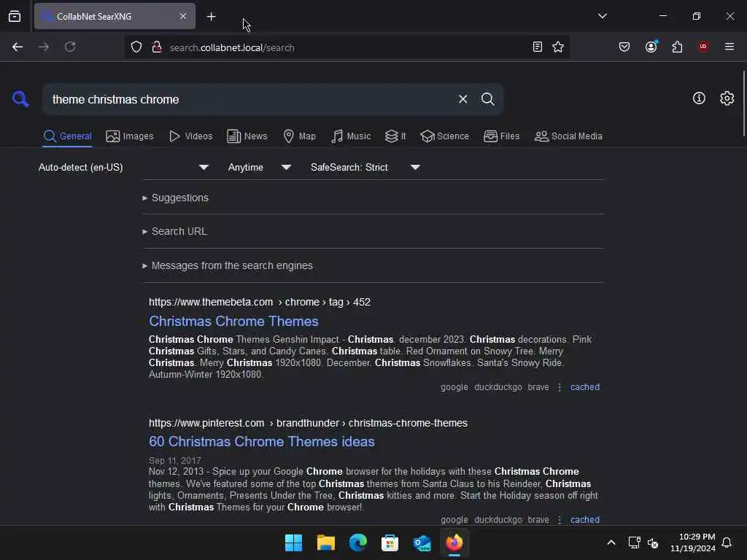This screenshot has height=560, width=747.
Task: Open the 60 Christmas Chrome Themes ideas result
Action: (x=262, y=442)
